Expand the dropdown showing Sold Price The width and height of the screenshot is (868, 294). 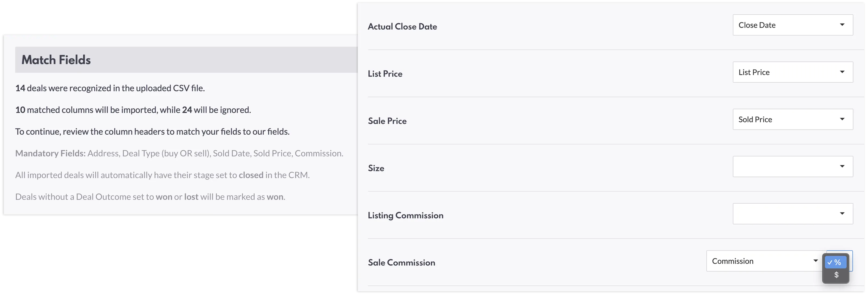tap(792, 119)
